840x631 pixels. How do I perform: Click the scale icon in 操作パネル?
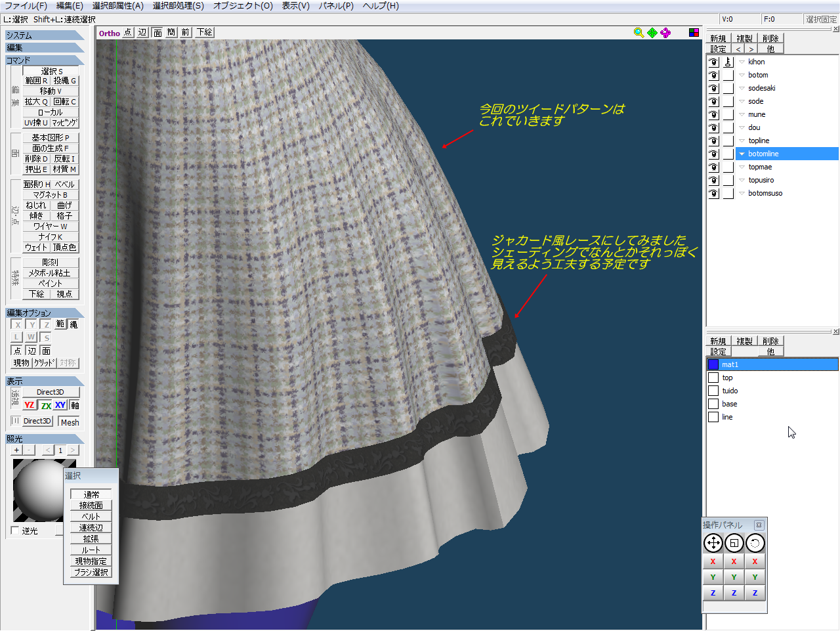coord(734,543)
